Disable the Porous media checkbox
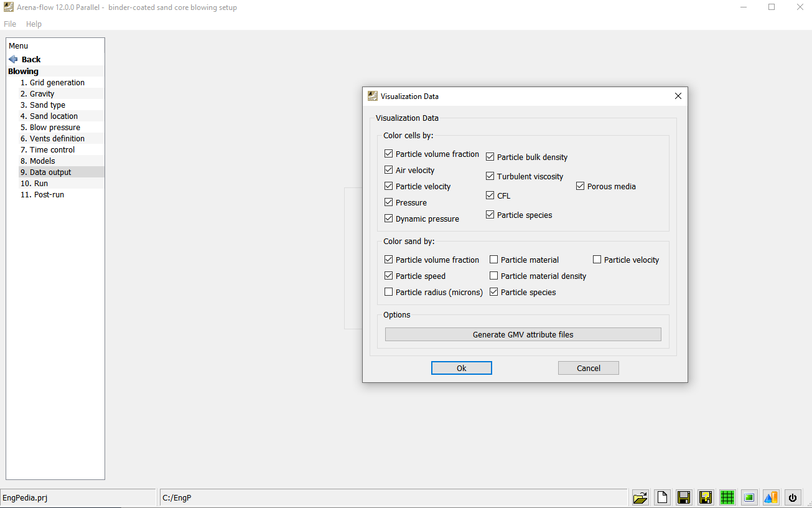The width and height of the screenshot is (812, 508). (581, 186)
